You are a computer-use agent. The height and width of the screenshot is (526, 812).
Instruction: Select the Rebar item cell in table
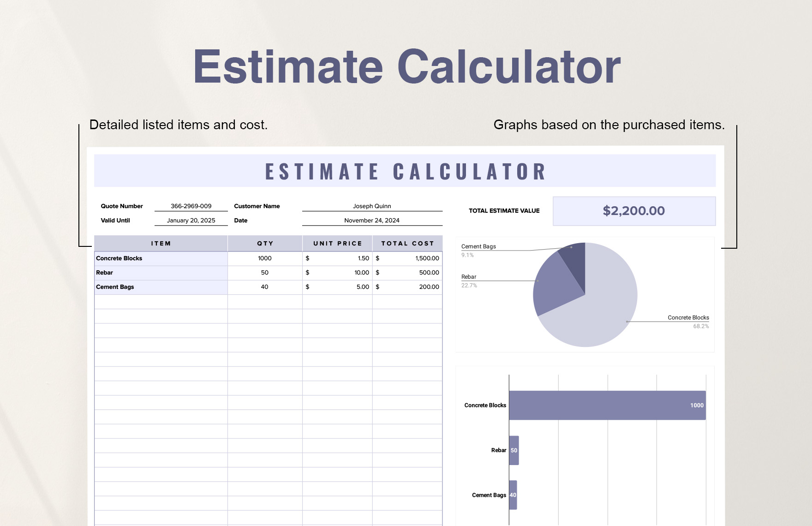click(x=161, y=273)
